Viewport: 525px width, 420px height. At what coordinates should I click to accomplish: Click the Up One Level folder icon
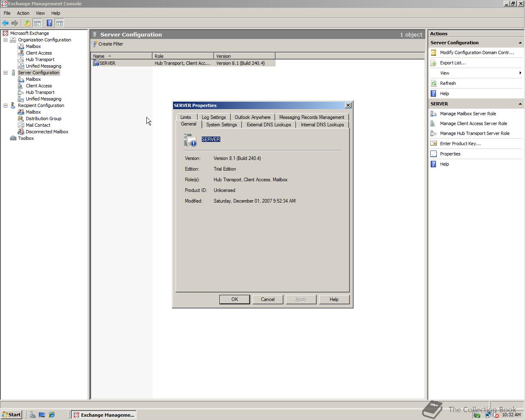27,23
